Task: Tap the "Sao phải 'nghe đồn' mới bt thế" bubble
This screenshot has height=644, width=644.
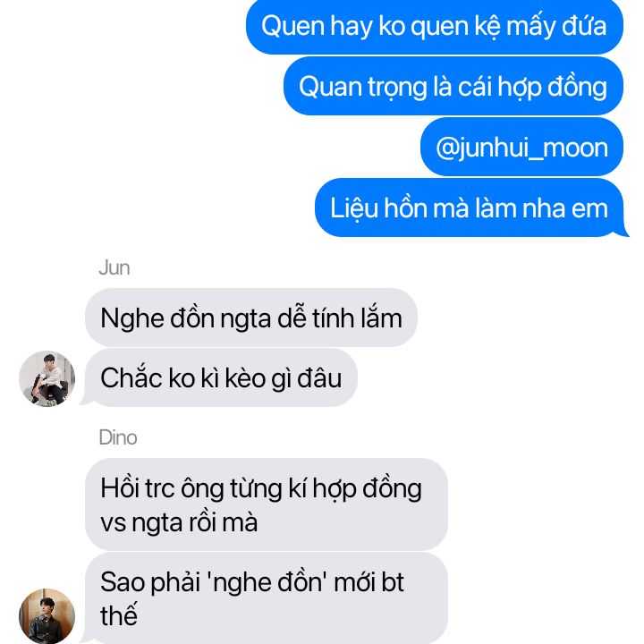Action: pyautogui.click(x=267, y=598)
